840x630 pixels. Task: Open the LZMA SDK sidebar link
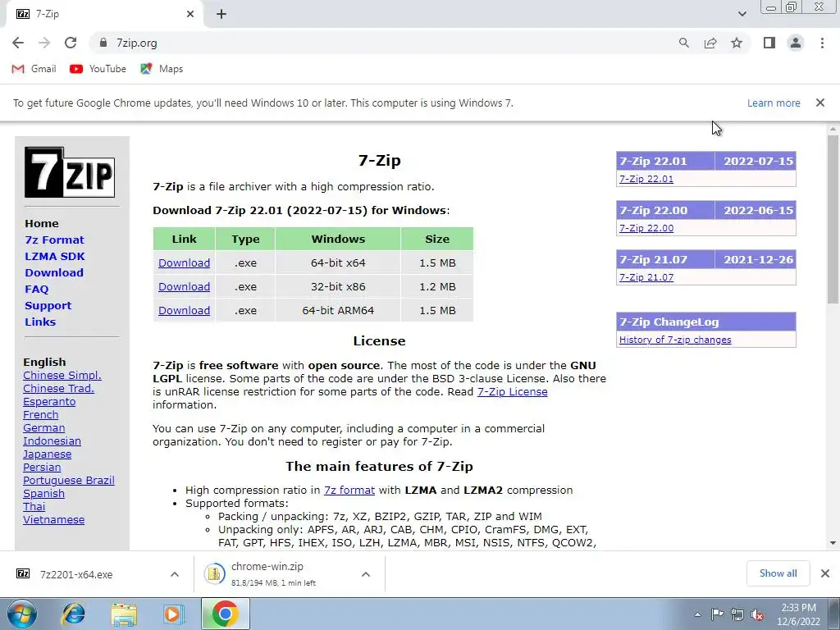(55, 257)
